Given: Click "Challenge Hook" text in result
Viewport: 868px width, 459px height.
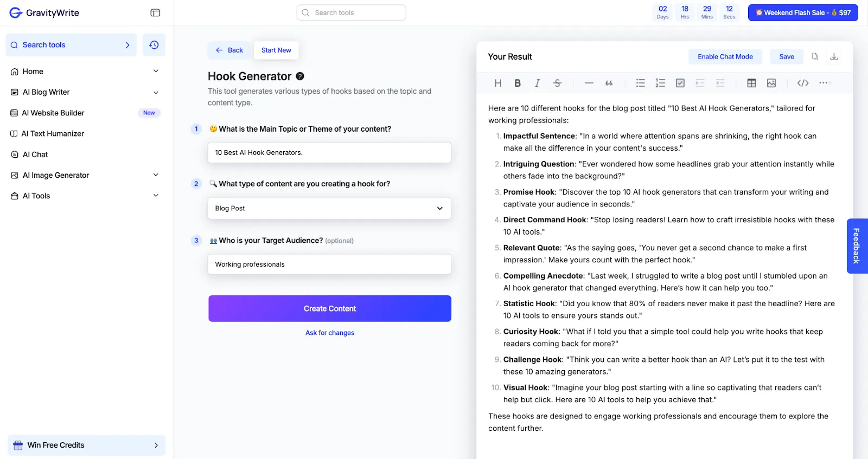Looking at the screenshot, I should tap(533, 359).
